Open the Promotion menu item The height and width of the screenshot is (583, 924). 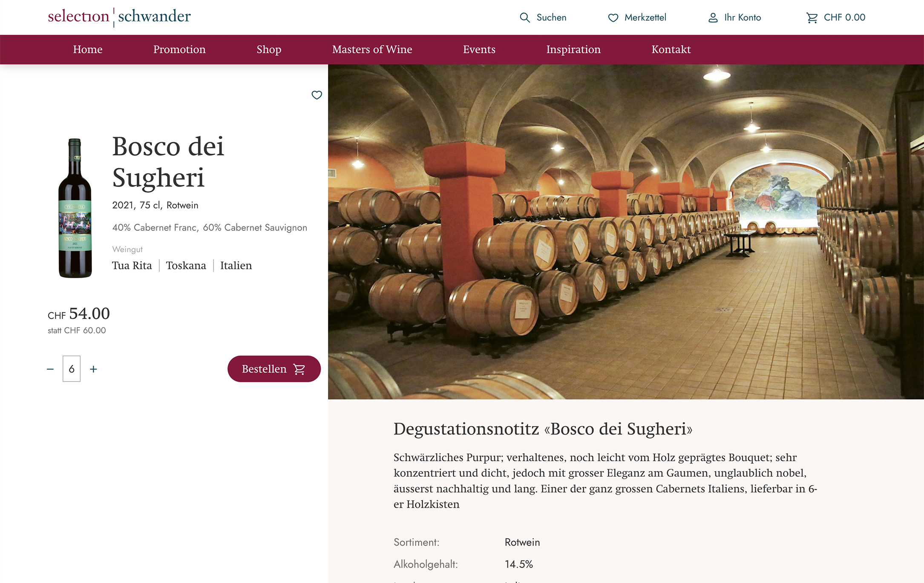pyautogui.click(x=179, y=49)
